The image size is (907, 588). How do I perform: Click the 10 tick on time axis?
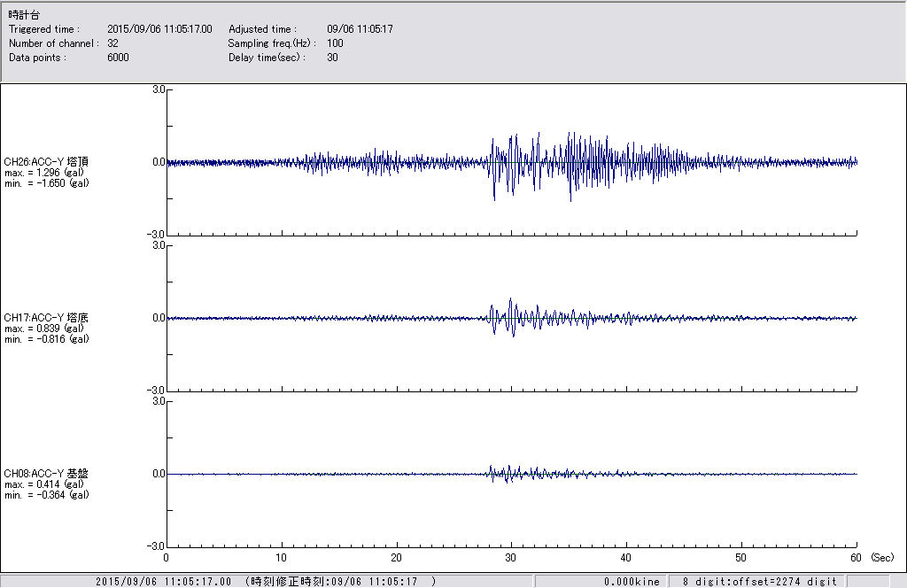(282, 559)
